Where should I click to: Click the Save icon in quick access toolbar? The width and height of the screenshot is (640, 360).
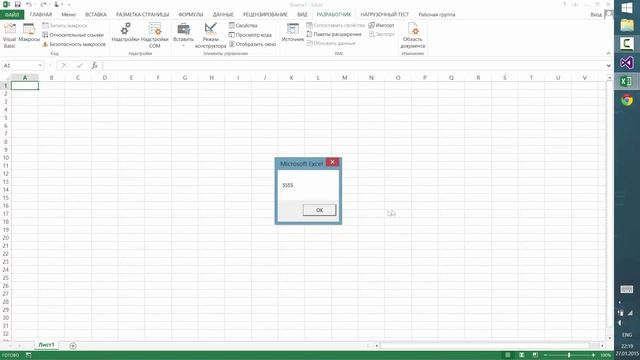coord(18,4)
